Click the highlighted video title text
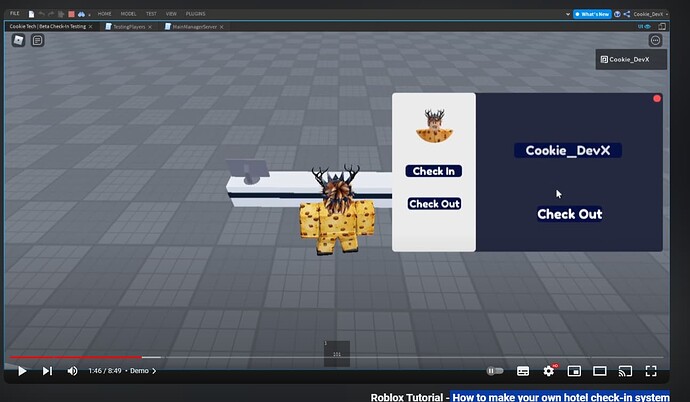690x402 pixels. (561, 397)
